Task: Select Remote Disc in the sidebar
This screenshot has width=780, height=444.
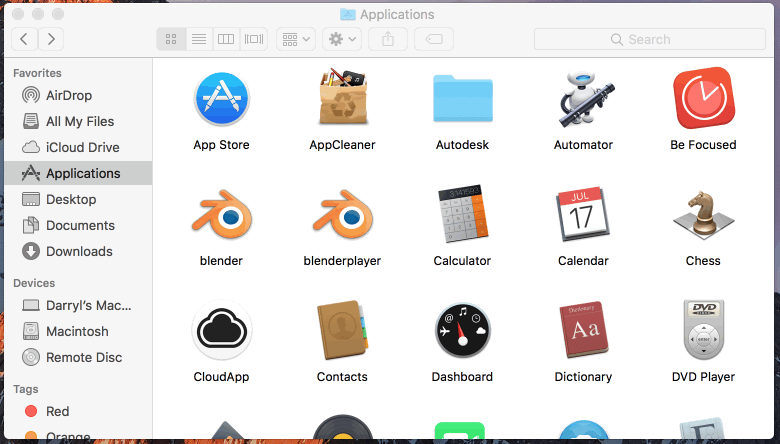Action: point(78,357)
